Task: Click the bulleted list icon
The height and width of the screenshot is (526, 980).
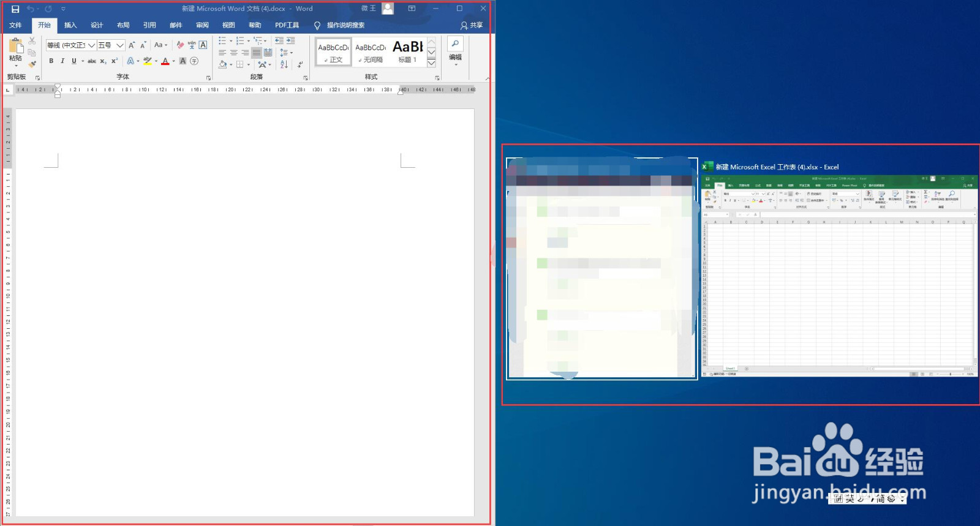Action: [x=222, y=41]
